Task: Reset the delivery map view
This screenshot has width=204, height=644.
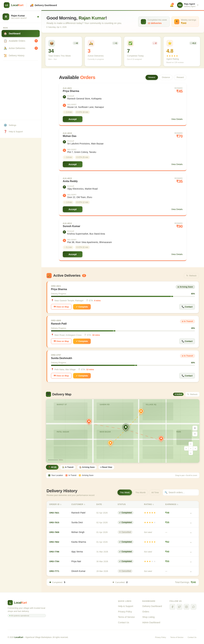Action: tap(106, 467)
